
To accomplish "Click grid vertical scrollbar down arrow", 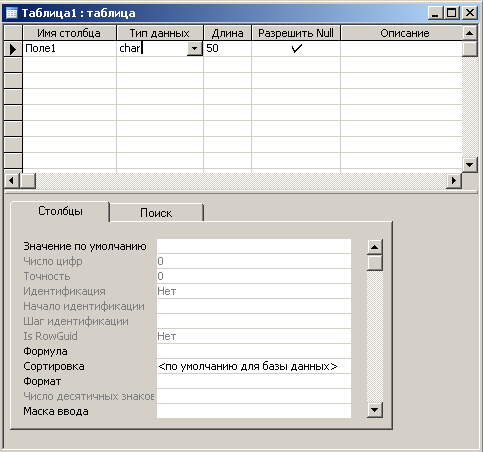I will 469,165.
